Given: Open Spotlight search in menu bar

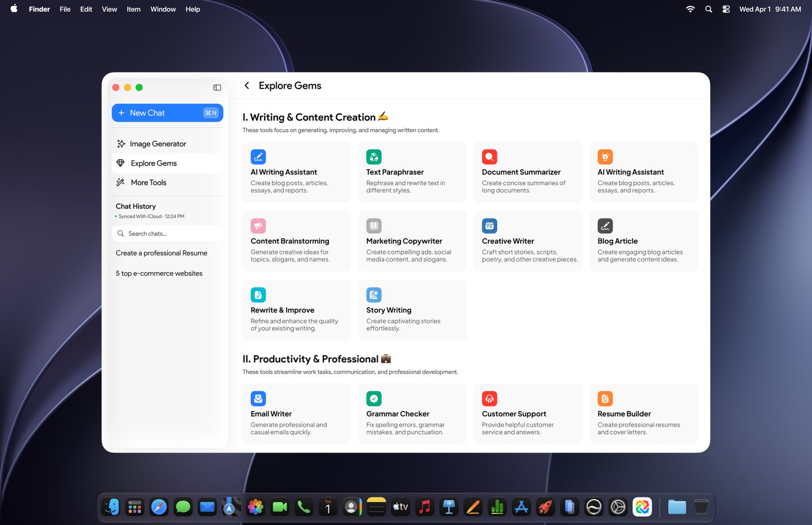Looking at the screenshot, I should pos(708,9).
